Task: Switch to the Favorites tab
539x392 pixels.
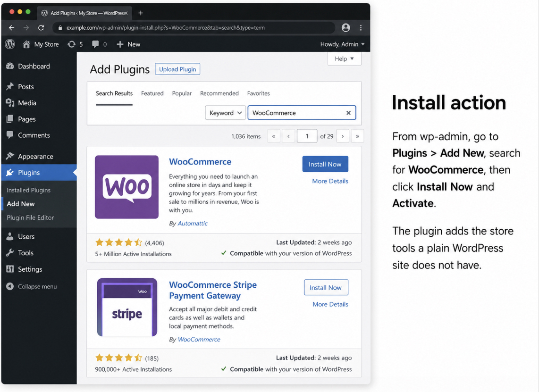Action: pyautogui.click(x=259, y=93)
